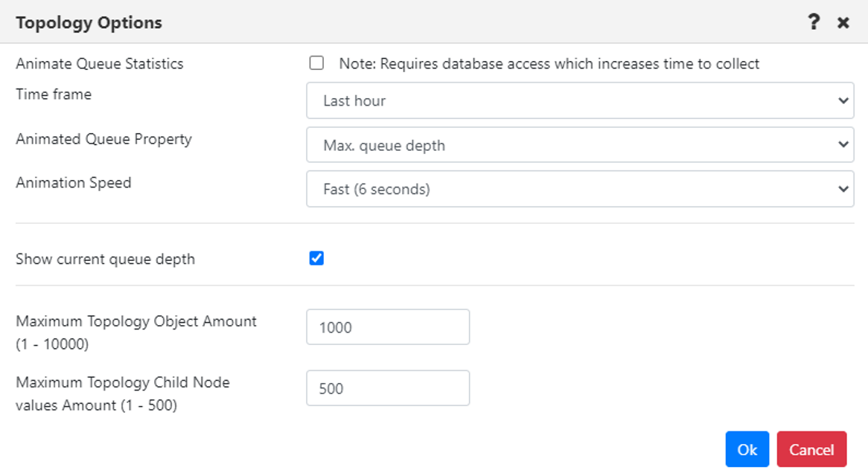Click the database access note text
868x470 pixels.
549,64
